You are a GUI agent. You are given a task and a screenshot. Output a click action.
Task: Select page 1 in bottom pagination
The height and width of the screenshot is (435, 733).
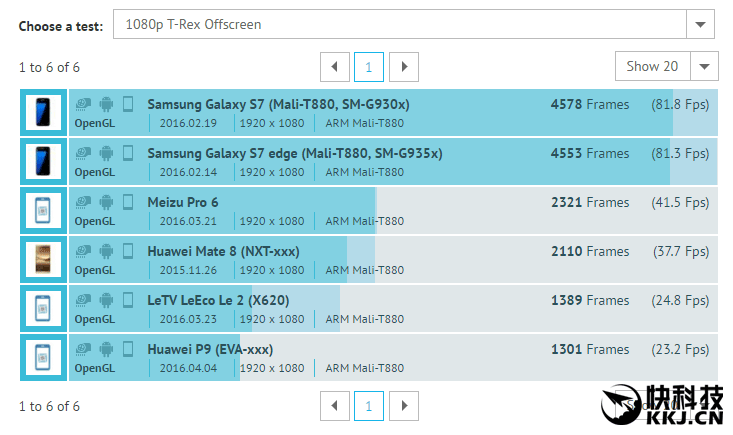368,406
